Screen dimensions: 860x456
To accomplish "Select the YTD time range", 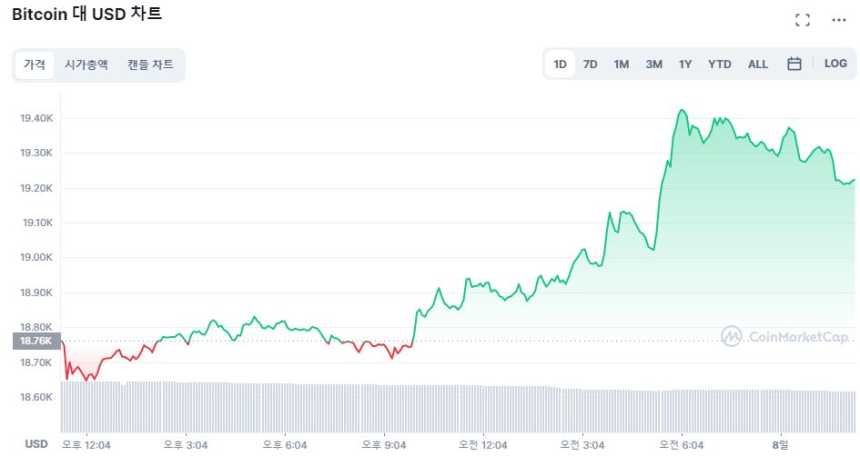I will point(719,64).
